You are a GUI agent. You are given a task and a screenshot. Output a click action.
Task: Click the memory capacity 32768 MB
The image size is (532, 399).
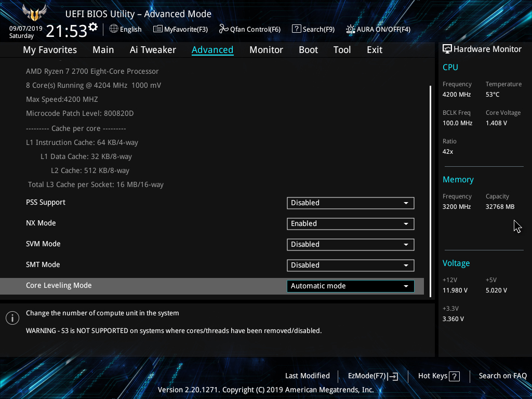500,207
